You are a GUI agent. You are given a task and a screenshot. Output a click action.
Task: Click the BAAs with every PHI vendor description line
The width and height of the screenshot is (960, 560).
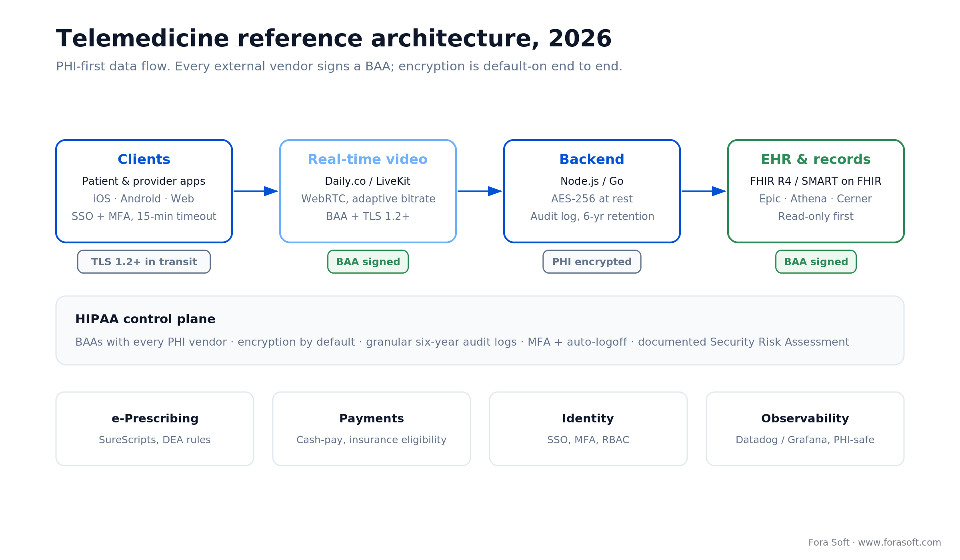point(462,342)
